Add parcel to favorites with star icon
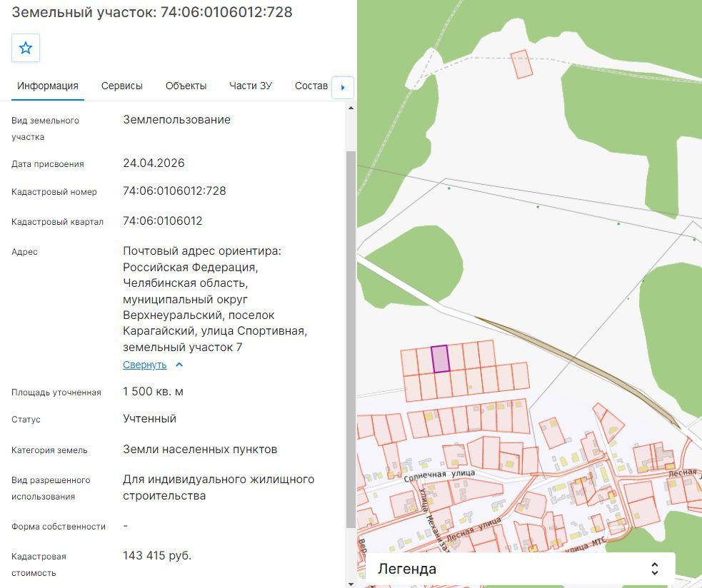This screenshot has height=588, width=702. coord(26,48)
